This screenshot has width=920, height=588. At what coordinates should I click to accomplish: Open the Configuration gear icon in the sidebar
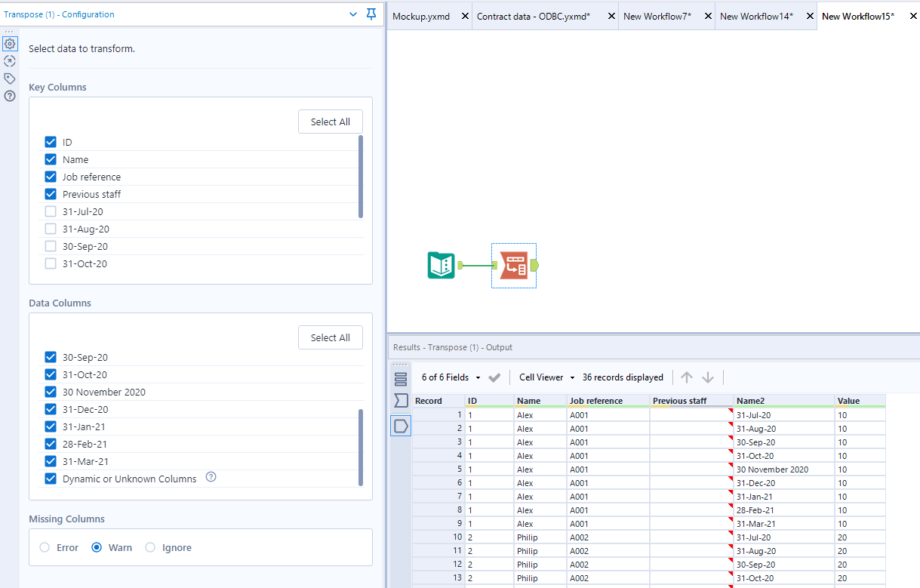pyautogui.click(x=10, y=44)
